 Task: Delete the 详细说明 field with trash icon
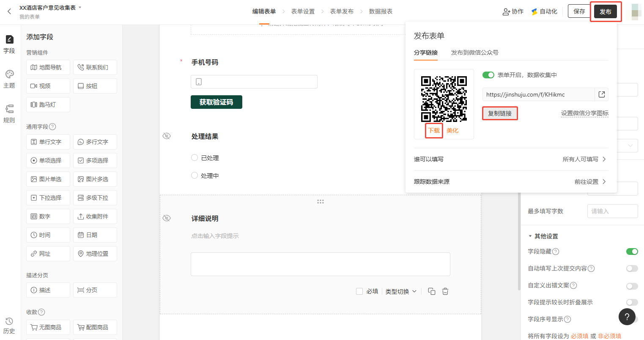coord(445,291)
